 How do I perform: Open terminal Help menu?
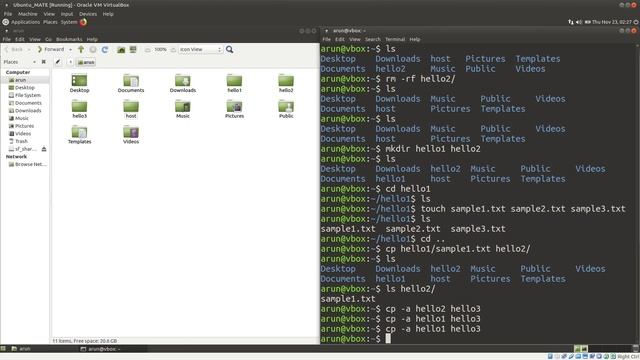415,39
